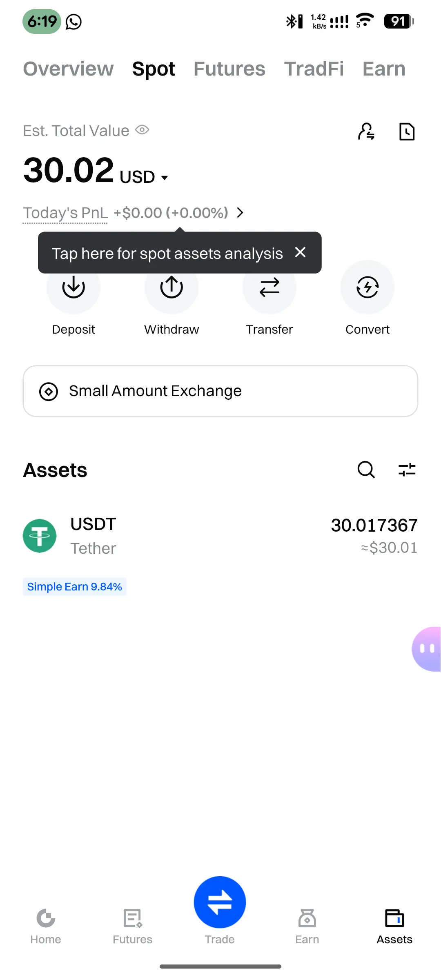
Task: Tap the Simple Earn 9.84% tag
Action: point(74,587)
